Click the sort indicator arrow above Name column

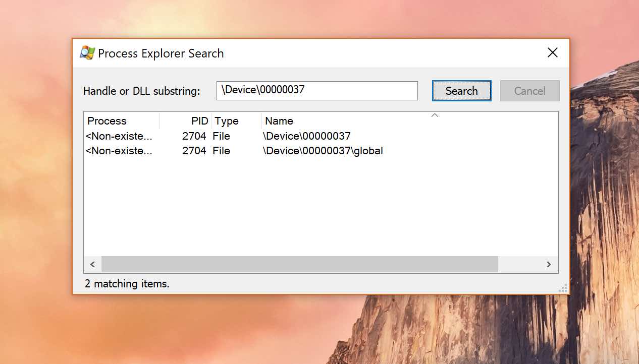(435, 115)
